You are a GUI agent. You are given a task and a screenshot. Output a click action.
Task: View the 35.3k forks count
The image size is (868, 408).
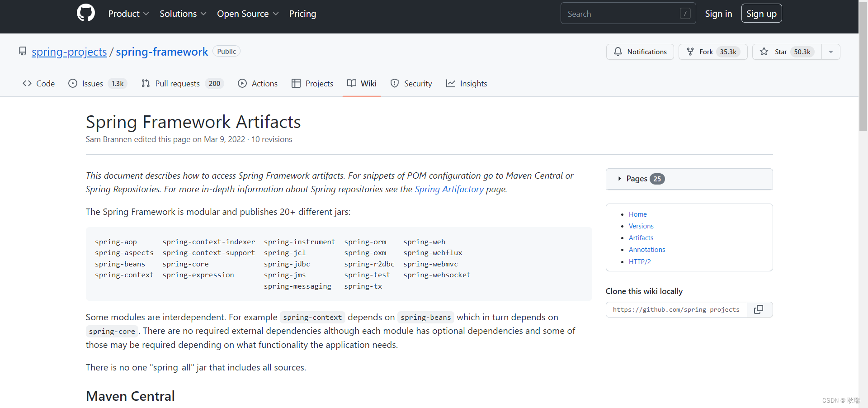coord(728,52)
